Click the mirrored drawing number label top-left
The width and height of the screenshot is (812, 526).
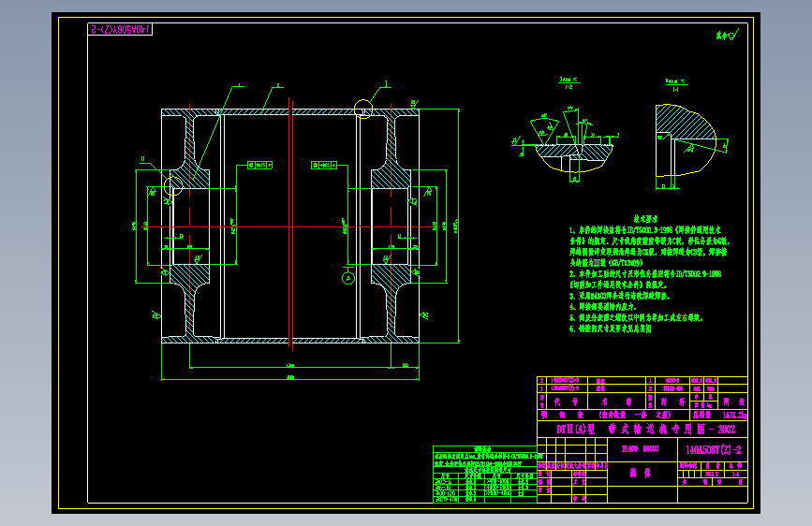tap(120, 30)
